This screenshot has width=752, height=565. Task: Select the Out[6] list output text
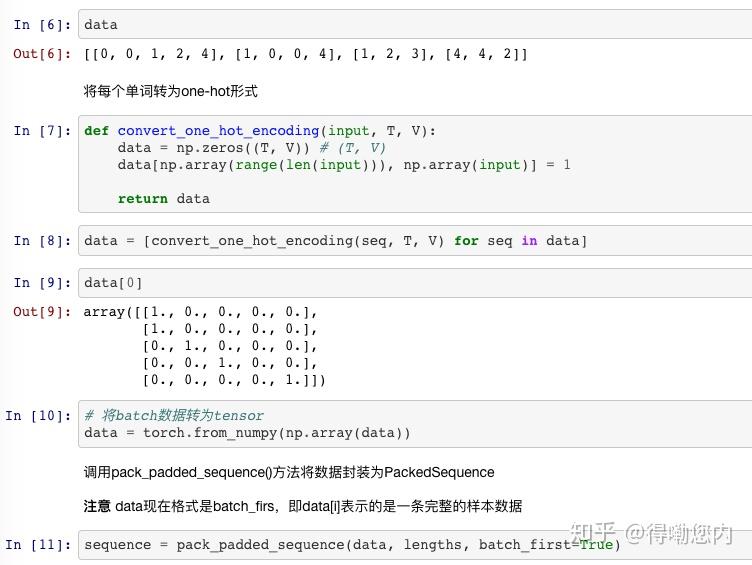(305, 54)
